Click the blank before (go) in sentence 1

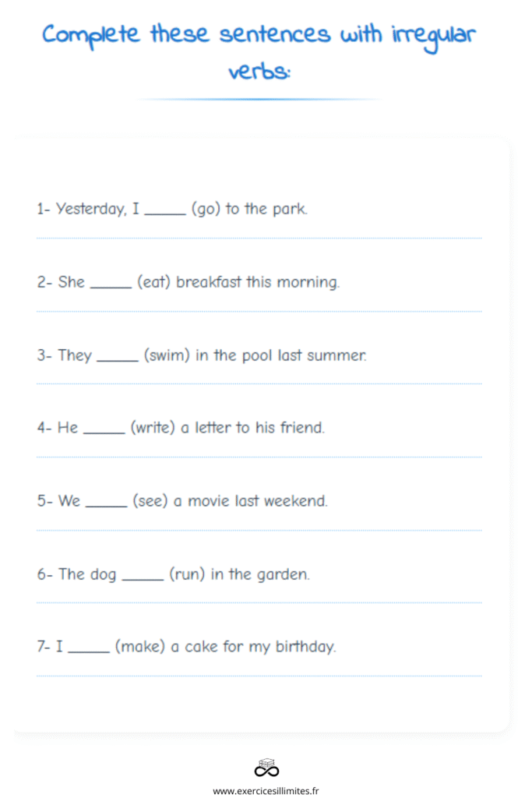[x=165, y=214]
